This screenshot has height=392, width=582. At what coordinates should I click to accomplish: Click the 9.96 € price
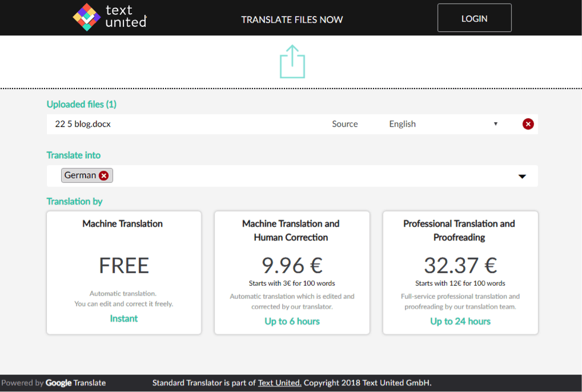[x=292, y=265]
